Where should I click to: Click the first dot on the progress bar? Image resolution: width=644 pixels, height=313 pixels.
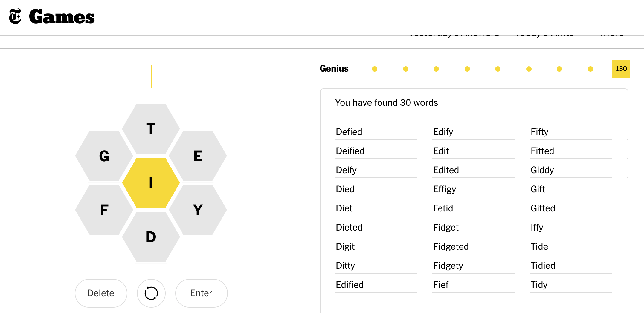coord(374,69)
